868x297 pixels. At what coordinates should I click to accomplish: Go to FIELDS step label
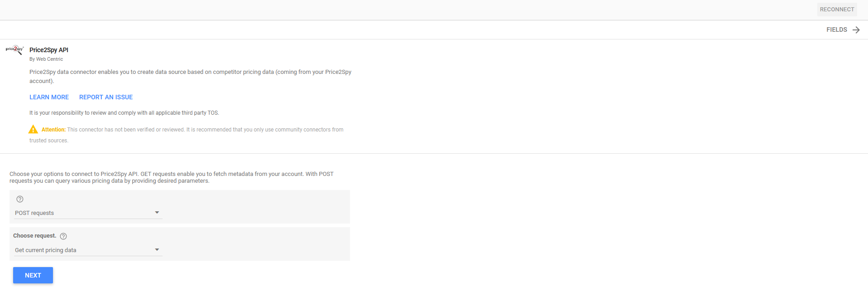836,30
